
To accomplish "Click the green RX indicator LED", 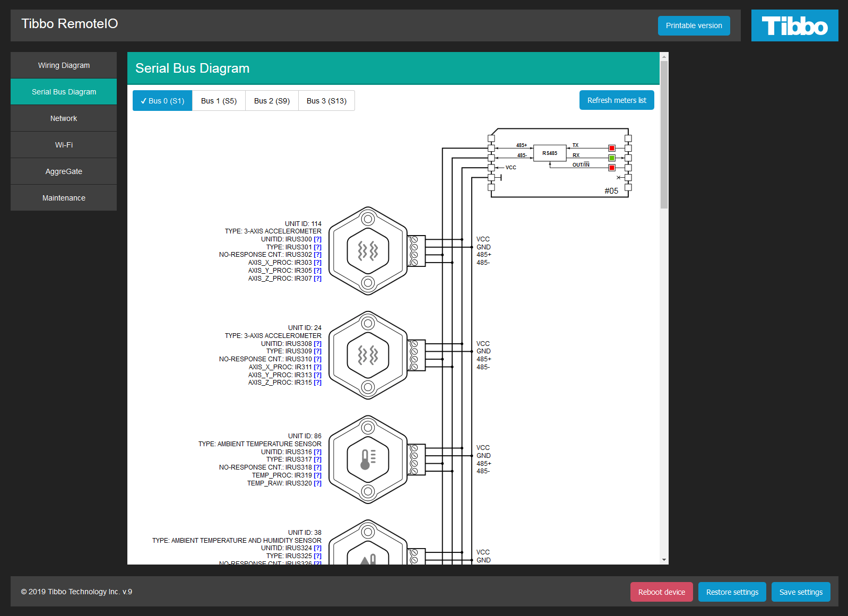I will [612, 158].
